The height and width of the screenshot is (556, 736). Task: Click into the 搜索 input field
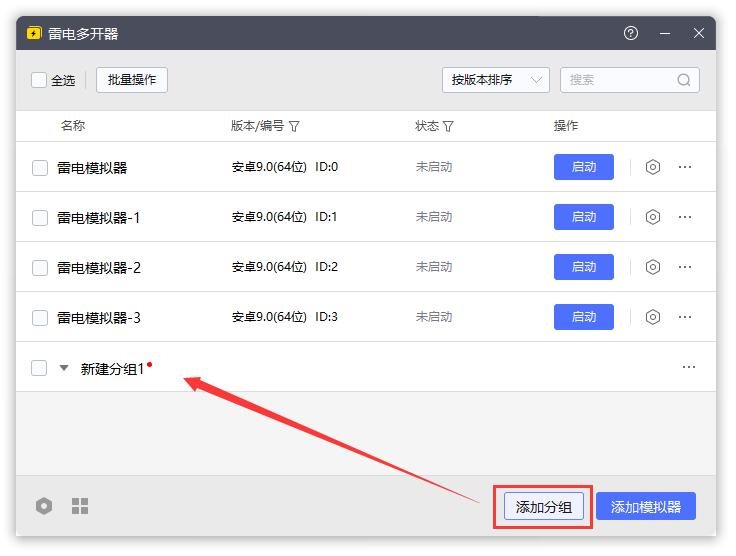point(630,80)
